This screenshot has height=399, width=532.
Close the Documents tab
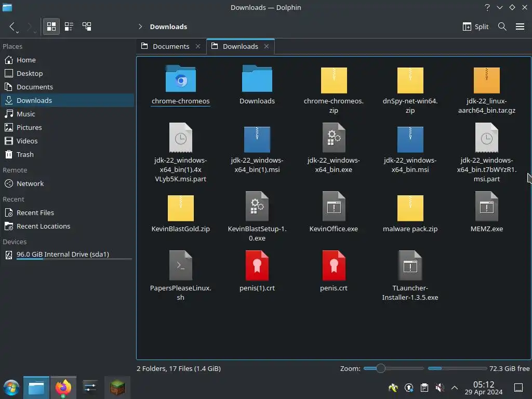click(198, 46)
